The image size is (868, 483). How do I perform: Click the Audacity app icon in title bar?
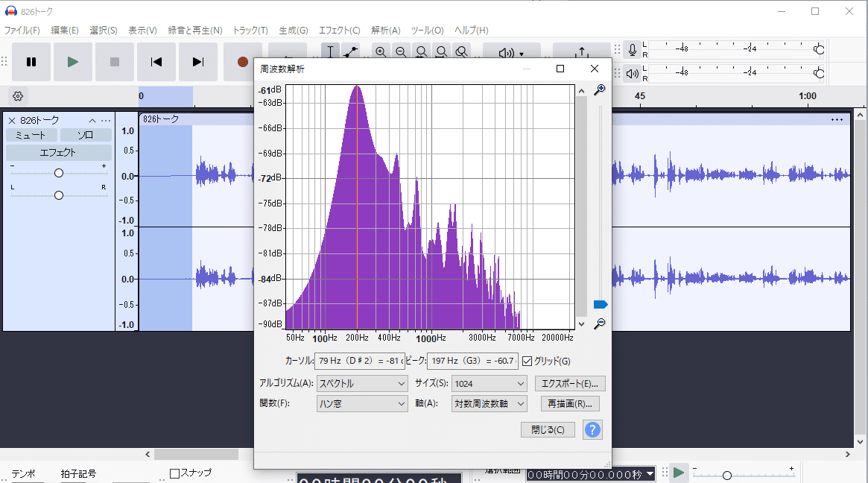pyautogui.click(x=10, y=11)
